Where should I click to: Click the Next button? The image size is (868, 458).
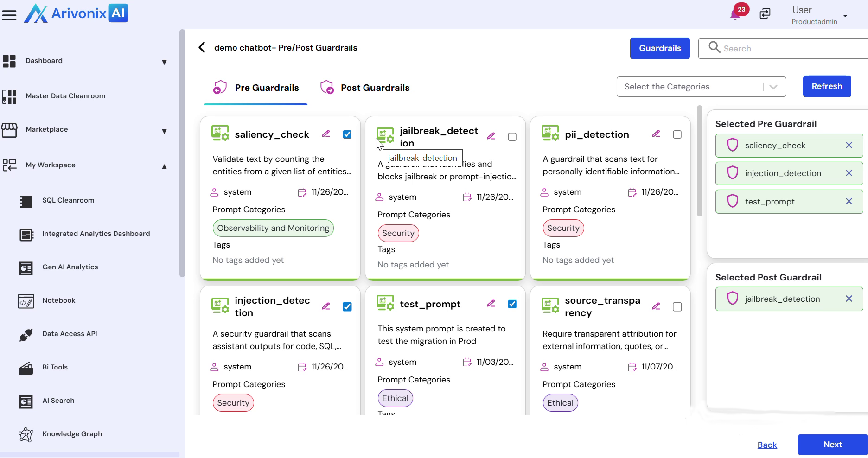coord(832,445)
